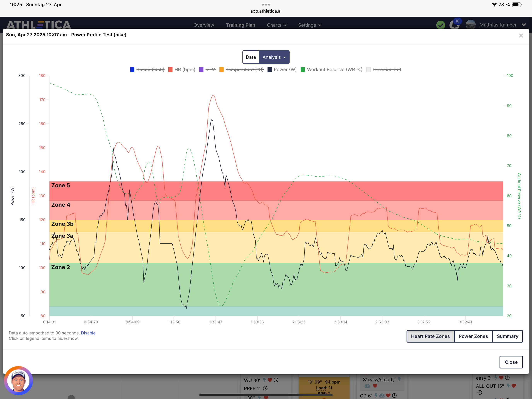Click the Athletica logo
Screen dimensions: 532x399
coord(38,25)
